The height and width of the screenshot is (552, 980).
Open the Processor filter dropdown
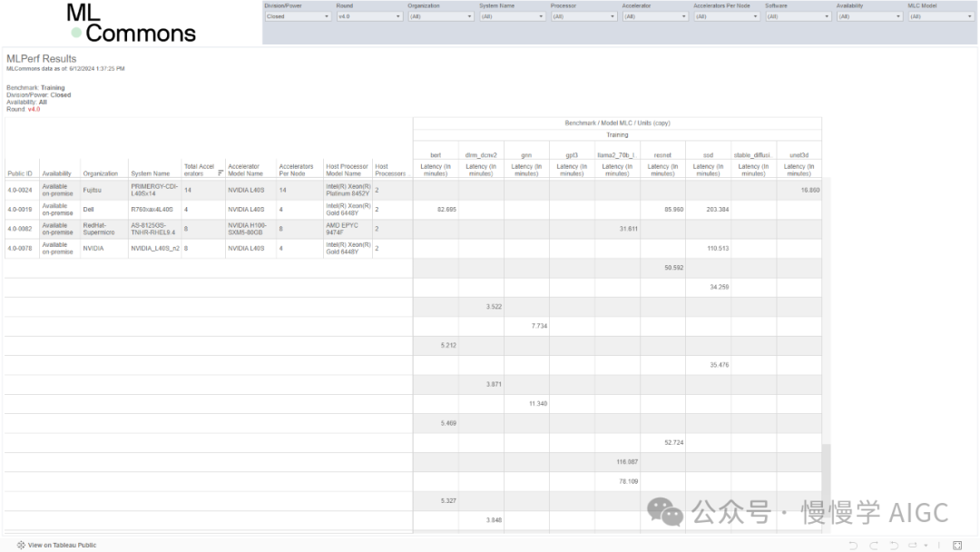pos(583,17)
